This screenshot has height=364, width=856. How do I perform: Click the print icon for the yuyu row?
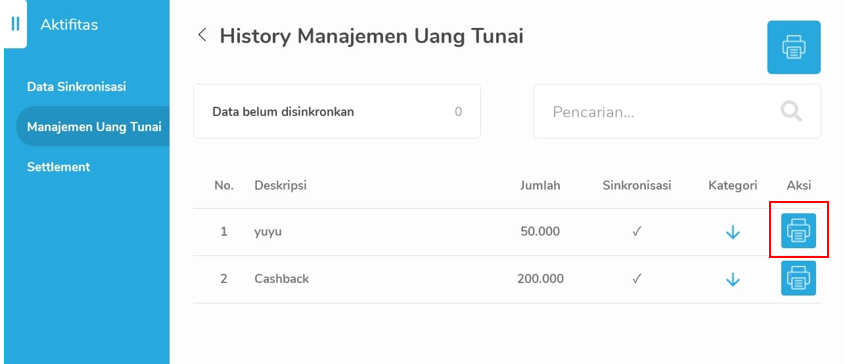click(798, 231)
